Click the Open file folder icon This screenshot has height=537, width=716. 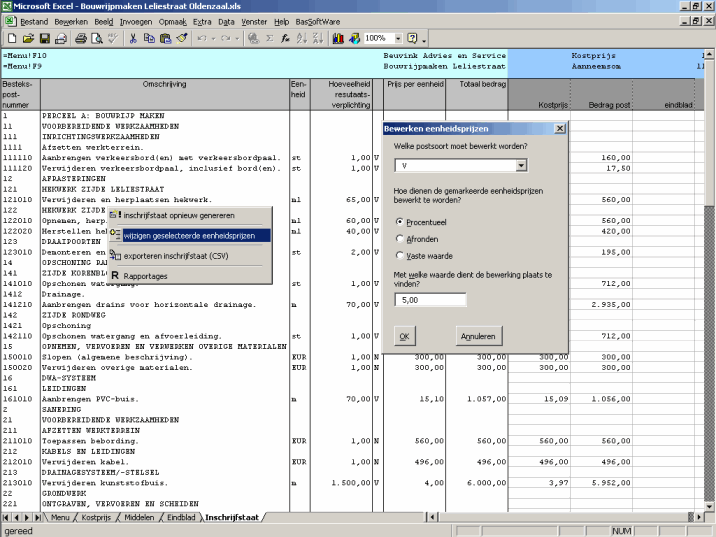[x=28, y=38]
